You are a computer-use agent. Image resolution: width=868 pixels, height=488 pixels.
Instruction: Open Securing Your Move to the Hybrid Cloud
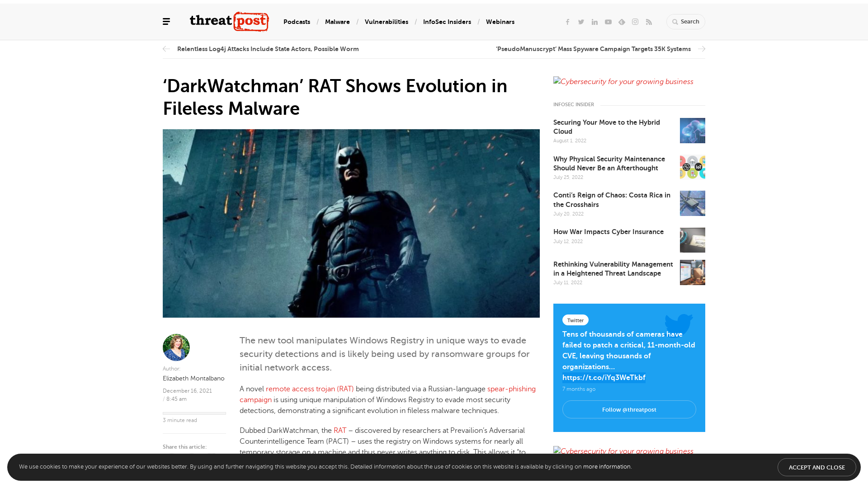[607, 127]
